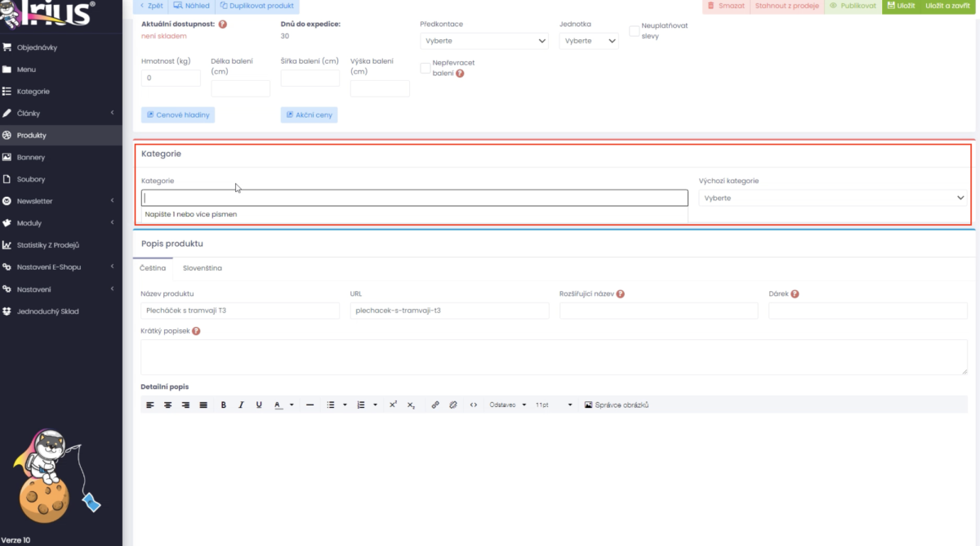This screenshot has height=546, width=980.
Task: Align text left in editor
Action: coord(149,405)
